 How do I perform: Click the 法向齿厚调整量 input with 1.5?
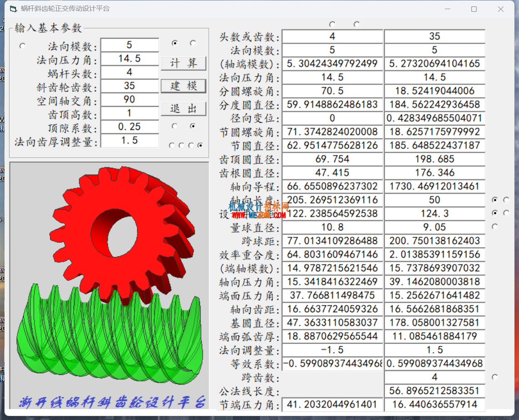coord(130,140)
